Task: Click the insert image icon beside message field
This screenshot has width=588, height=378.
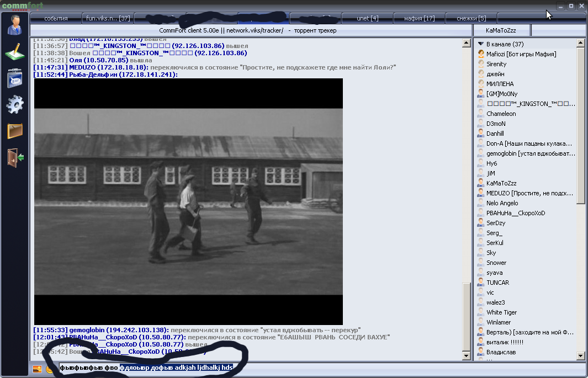Action: (x=38, y=369)
